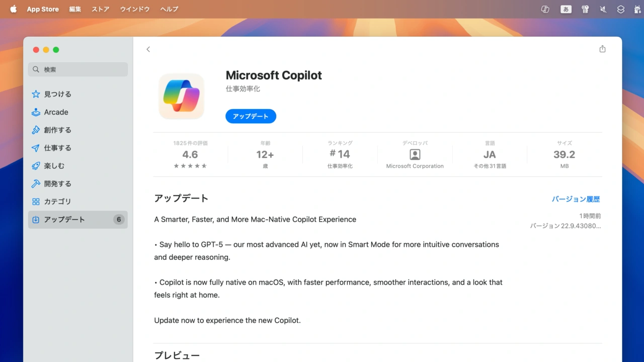Select the Work (仕事する) sidebar item

pyautogui.click(x=57, y=148)
